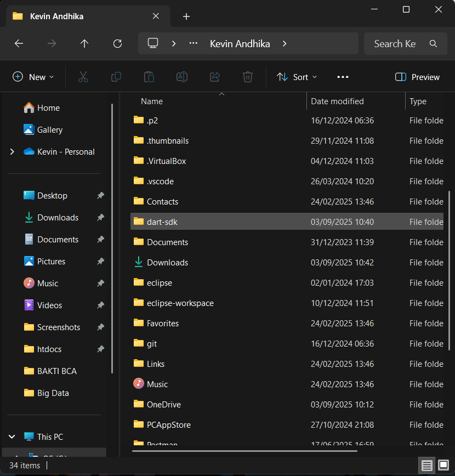The image size is (455, 476).
Task: Select the Cut icon in the toolbar
Action: click(x=83, y=77)
